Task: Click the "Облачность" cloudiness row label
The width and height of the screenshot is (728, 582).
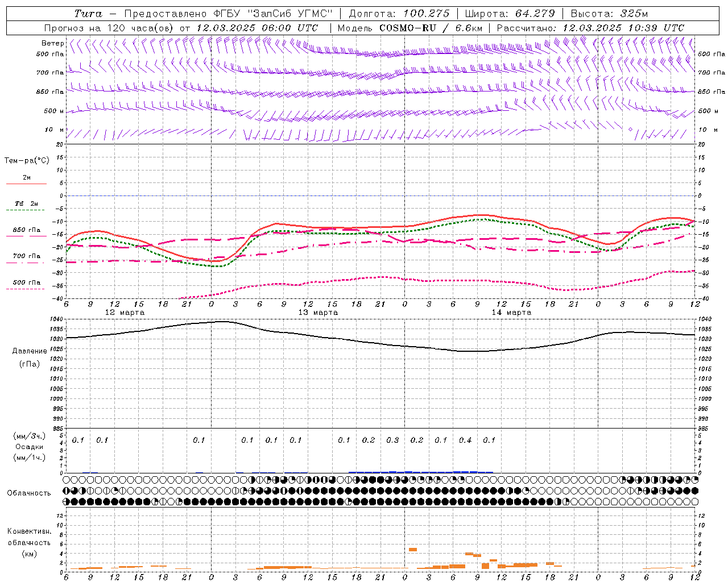Action: (x=29, y=493)
